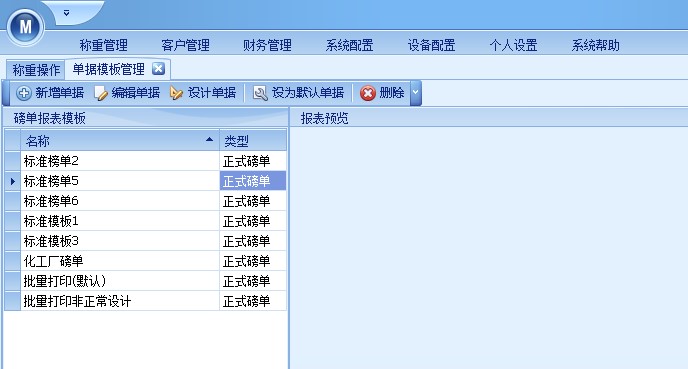
Task: Expand the toolbar overflow dropdown arrow
Action: [x=416, y=93]
